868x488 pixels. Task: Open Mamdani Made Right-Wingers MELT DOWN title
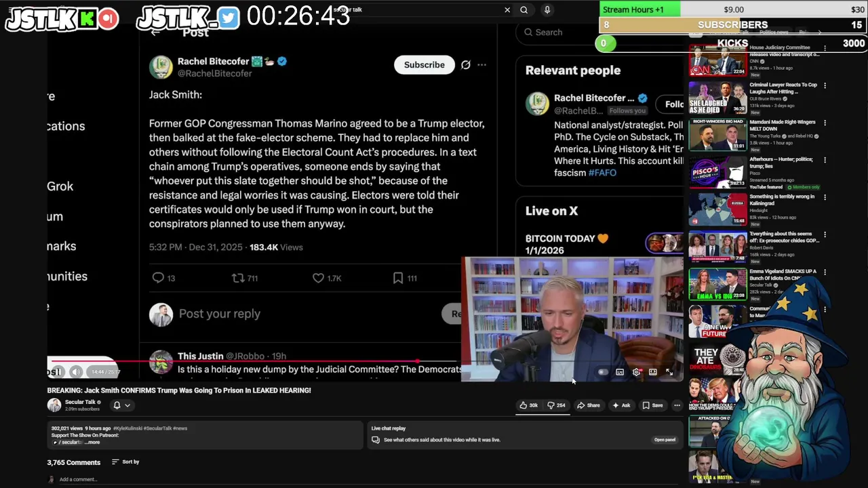click(x=783, y=125)
